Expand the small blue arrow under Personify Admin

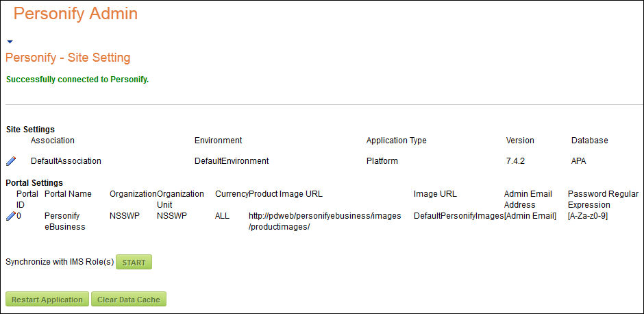tap(10, 42)
